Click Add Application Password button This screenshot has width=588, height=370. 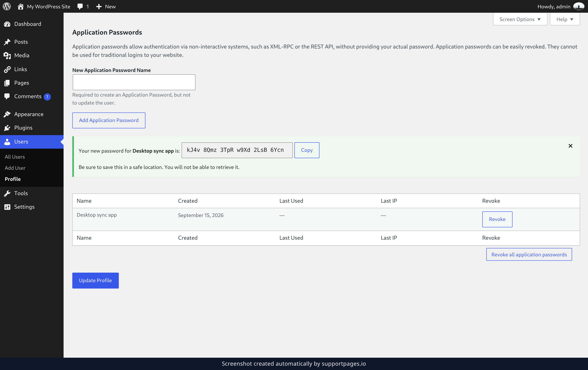[x=109, y=120]
